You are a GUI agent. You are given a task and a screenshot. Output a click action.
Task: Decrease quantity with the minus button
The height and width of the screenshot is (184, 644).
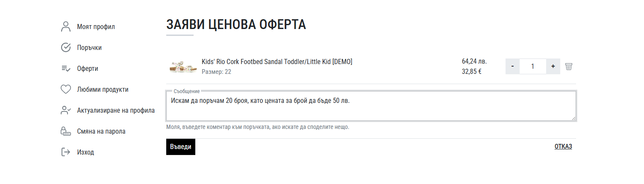(x=512, y=67)
